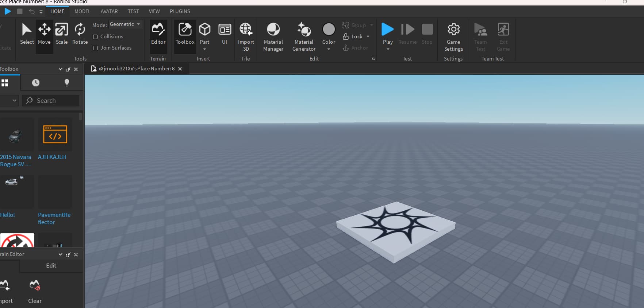
Task: Switch to the AVATAR ribbon tab
Action: point(109,11)
